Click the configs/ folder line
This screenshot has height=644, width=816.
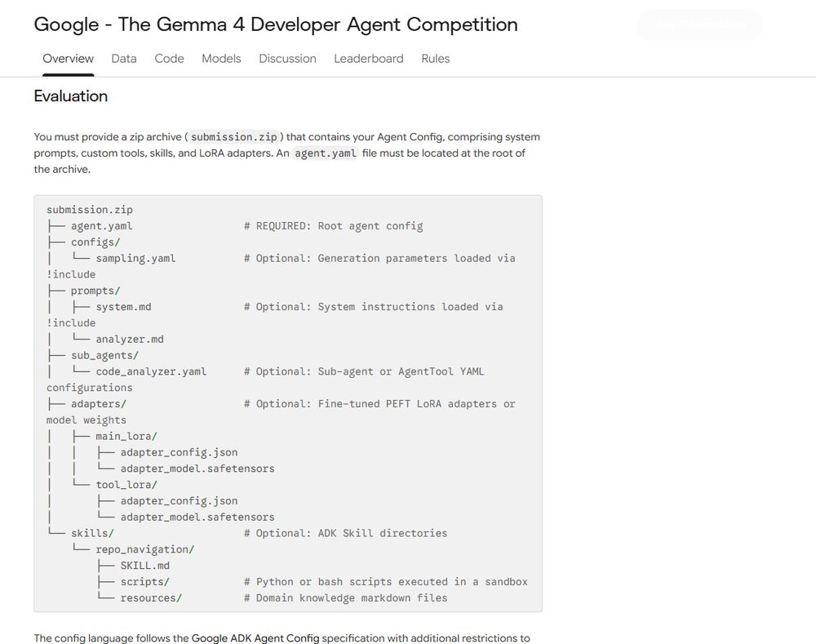[95, 242]
